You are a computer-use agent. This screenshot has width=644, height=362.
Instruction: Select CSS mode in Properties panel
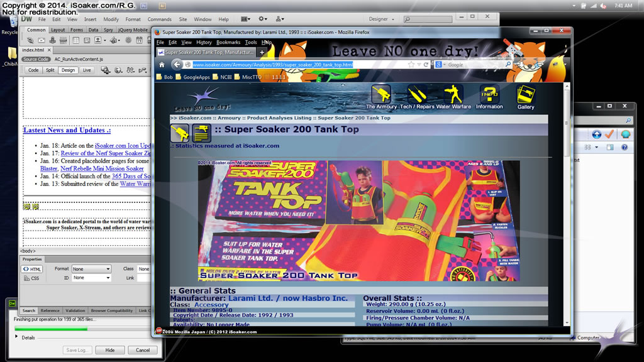[x=32, y=278]
